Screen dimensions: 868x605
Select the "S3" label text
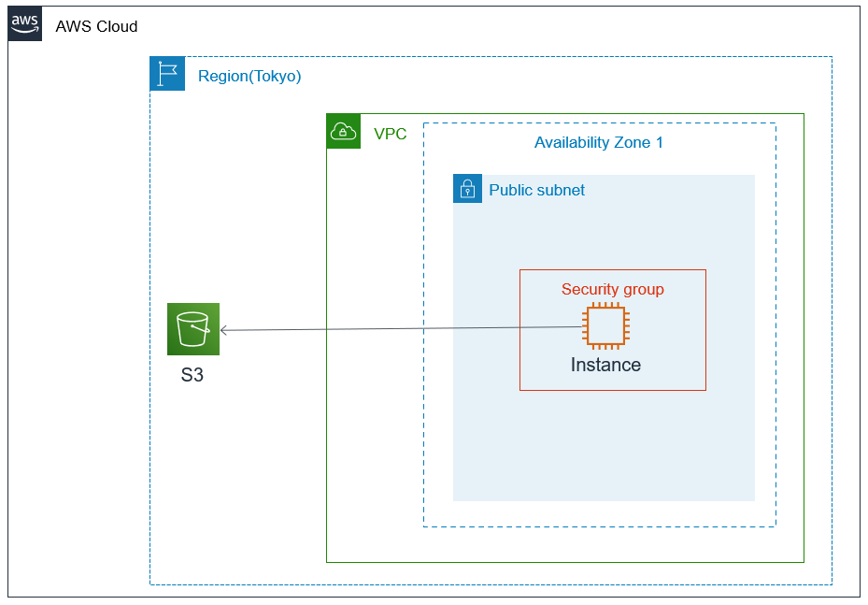192,375
